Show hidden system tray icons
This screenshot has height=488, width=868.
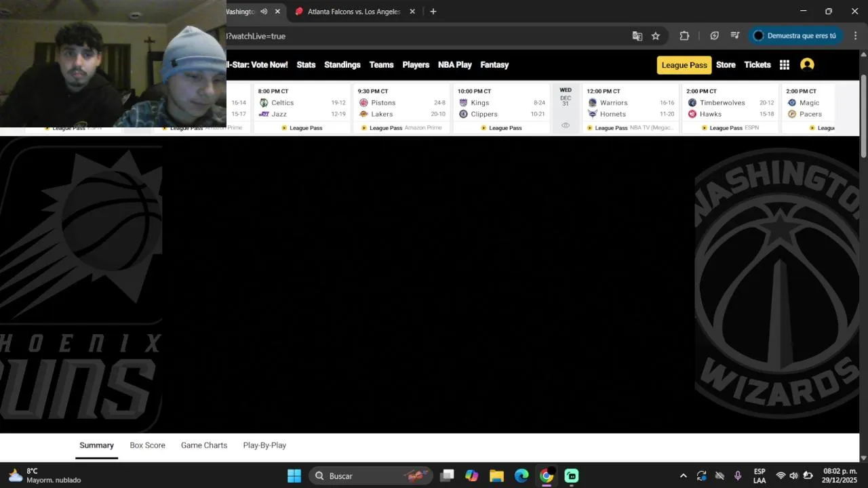[683, 476]
